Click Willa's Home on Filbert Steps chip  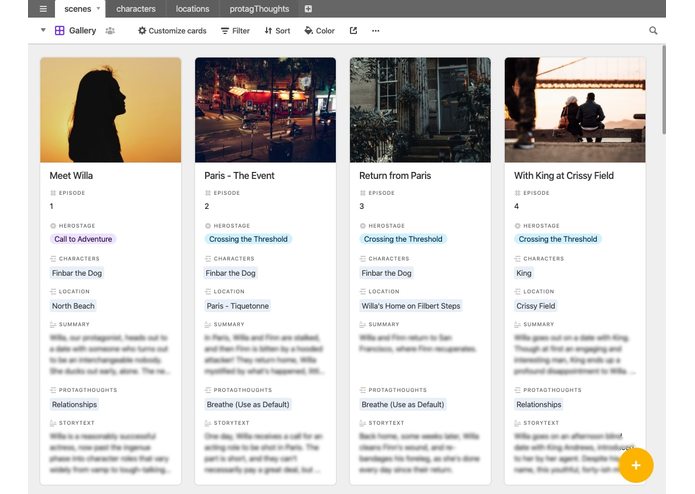pos(410,306)
